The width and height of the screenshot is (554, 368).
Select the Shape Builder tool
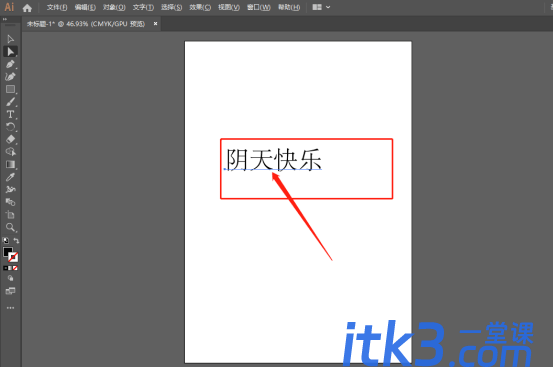click(10, 152)
